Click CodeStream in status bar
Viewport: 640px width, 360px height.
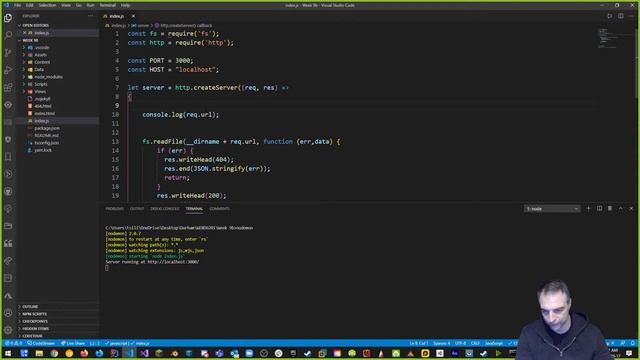coord(41,343)
